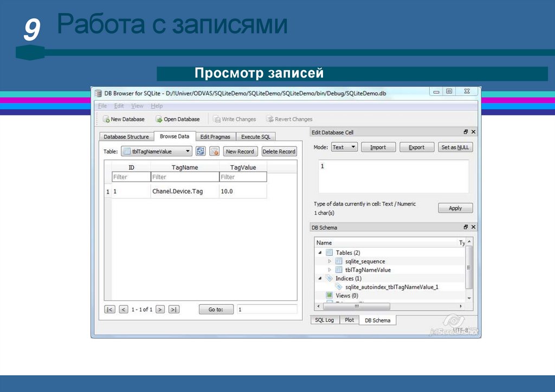Undock the DB Schema panel

point(466,227)
